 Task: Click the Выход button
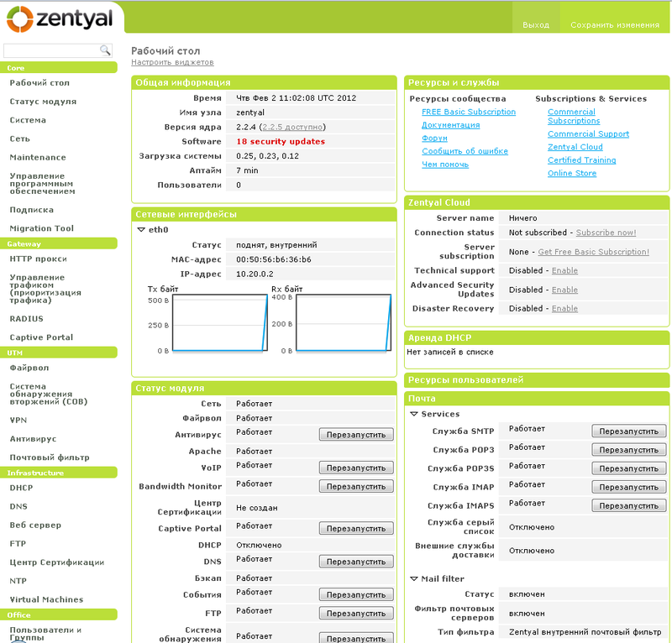(x=536, y=25)
